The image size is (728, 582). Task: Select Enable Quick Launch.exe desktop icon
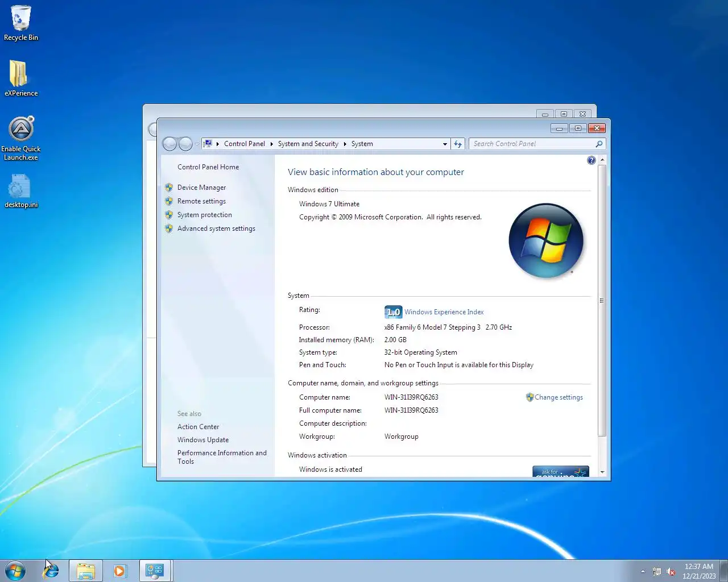pyautogui.click(x=21, y=139)
